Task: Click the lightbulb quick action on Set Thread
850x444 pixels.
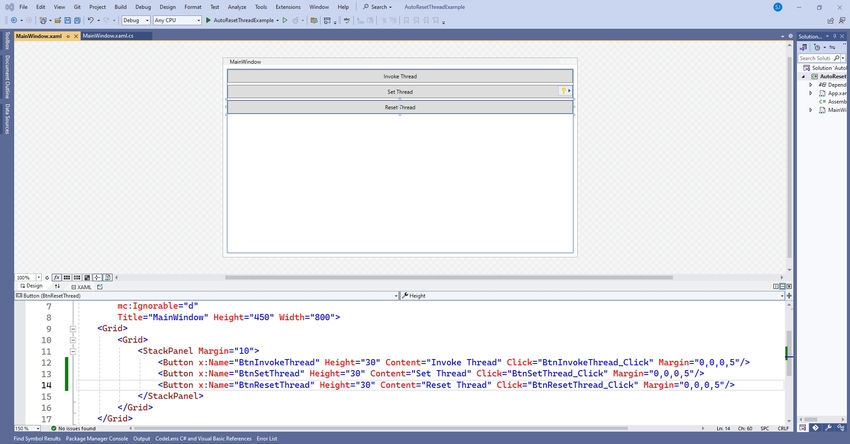Action: pyautogui.click(x=565, y=91)
